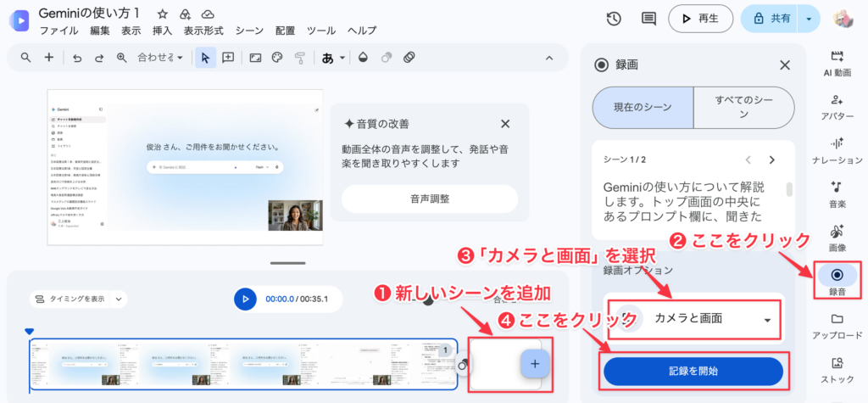Viewport: 868px width, 403px height.
Task: Close the 音質の改善 suggestion card
Action: point(505,124)
